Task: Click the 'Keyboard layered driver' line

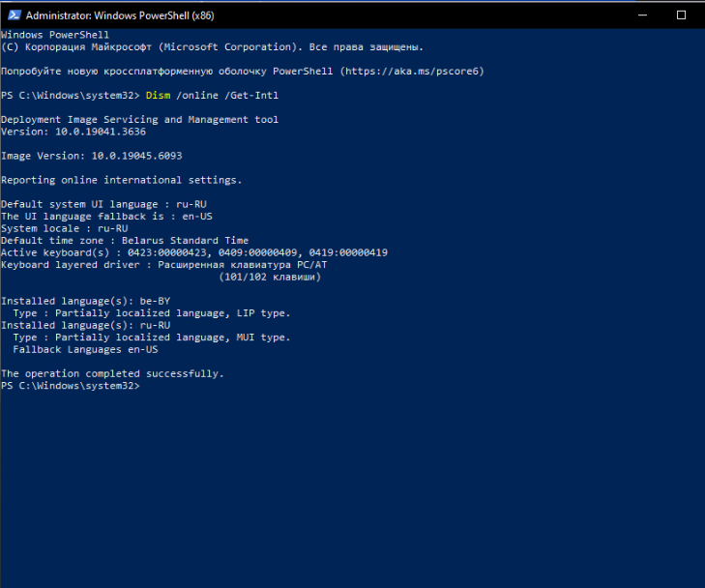Action: tap(164, 265)
